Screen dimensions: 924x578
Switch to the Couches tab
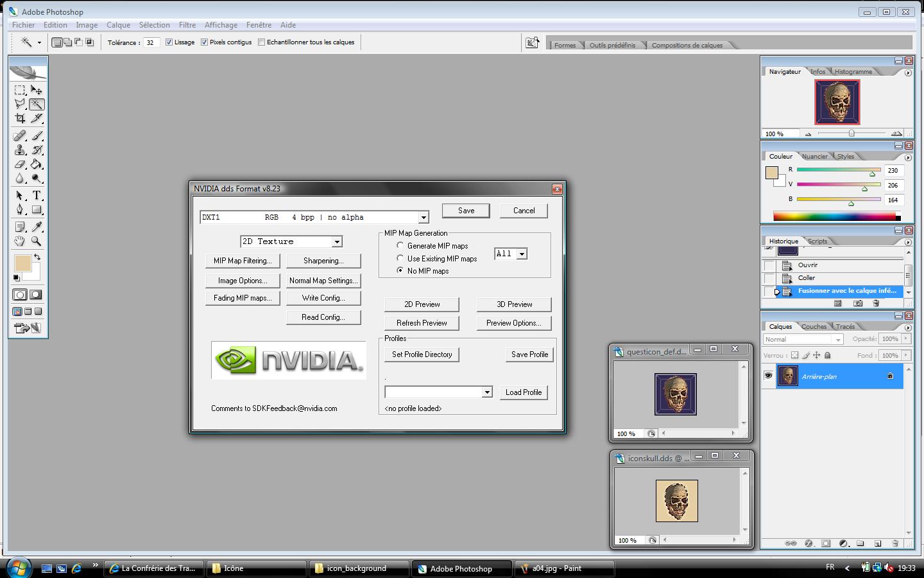814,326
